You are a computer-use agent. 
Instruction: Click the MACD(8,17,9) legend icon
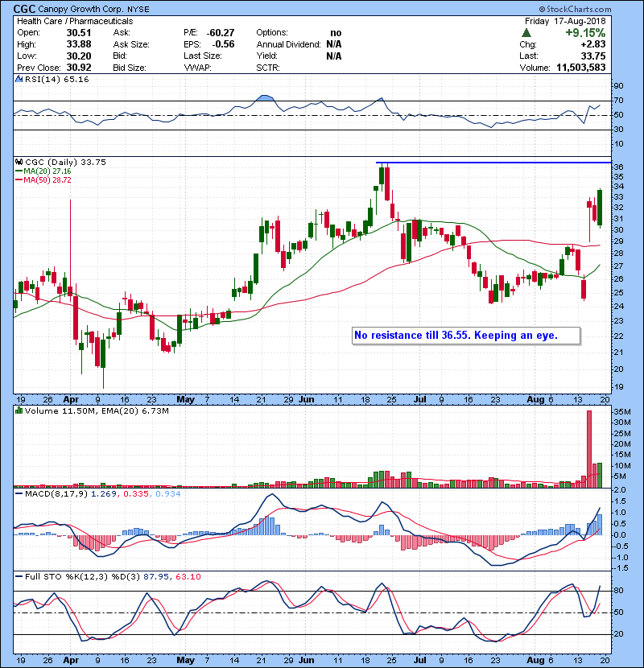[x=19, y=494]
